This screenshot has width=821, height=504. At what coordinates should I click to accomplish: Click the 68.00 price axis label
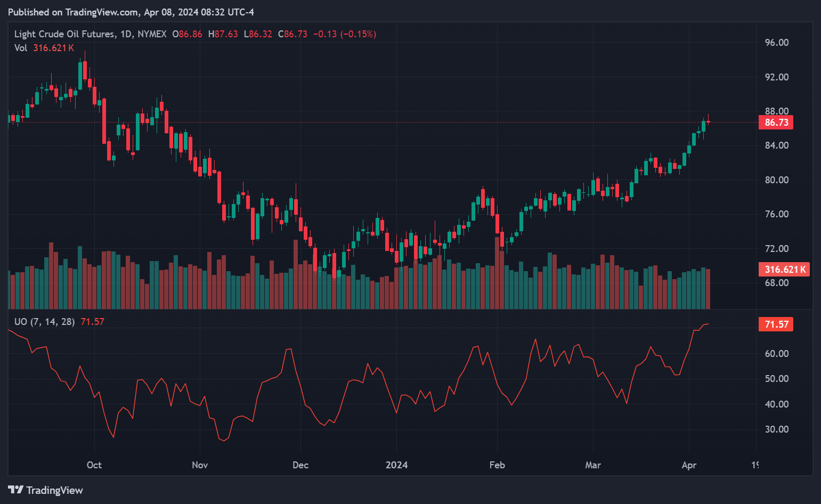point(777,283)
